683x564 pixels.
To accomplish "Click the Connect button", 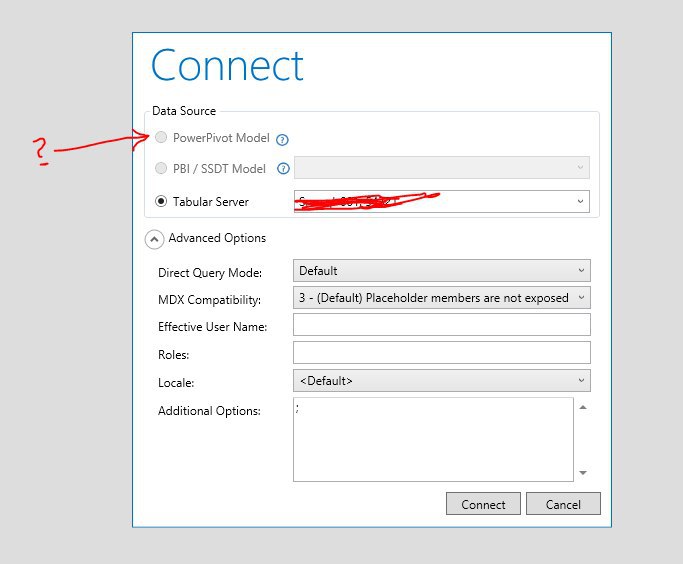I will [x=483, y=504].
